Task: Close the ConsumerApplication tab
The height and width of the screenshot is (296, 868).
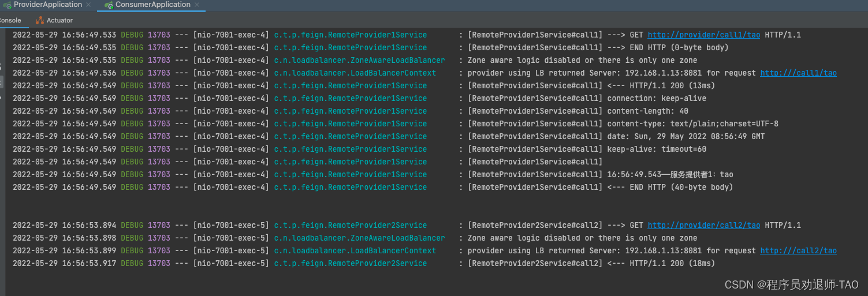Action: (x=197, y=5)
